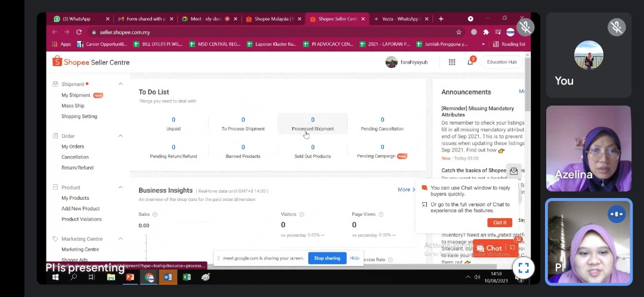Click the farahiyayub account avatar
The width and height of the screenshot is (644, 297).
click(x=391, y=62)
